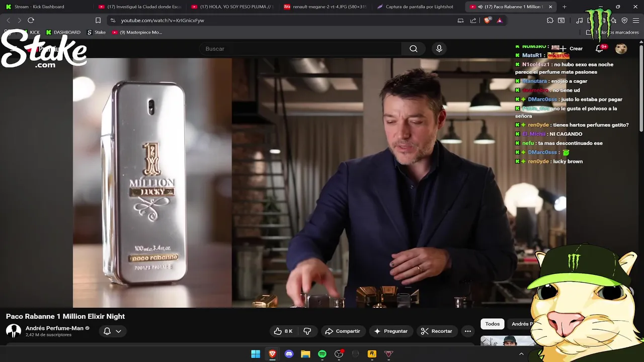Open Stake bookmark in bookmarks bar
The image size is (644, 362).
tap(96, 32)
